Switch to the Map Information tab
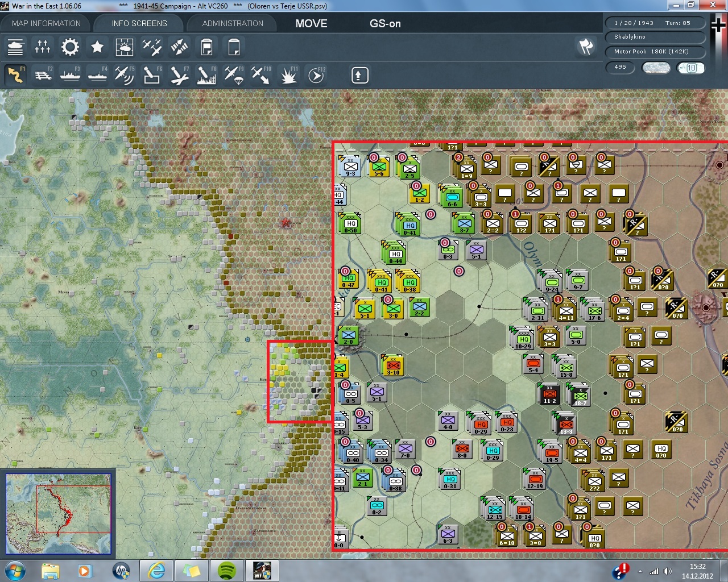The height and width of the screenshot is (582, 728). (46, 23)
